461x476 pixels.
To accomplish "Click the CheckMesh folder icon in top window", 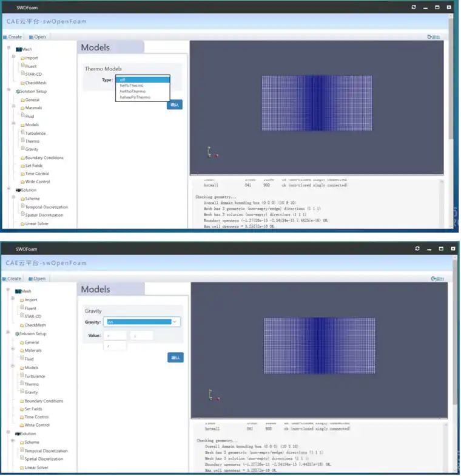I will [22, 83].
